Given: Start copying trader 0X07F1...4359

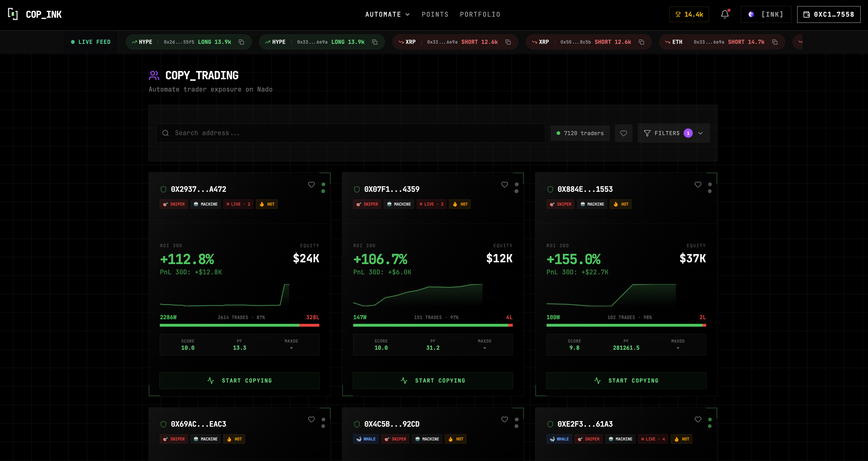Looking at the screenshot, I should click(x=433, y=380).
